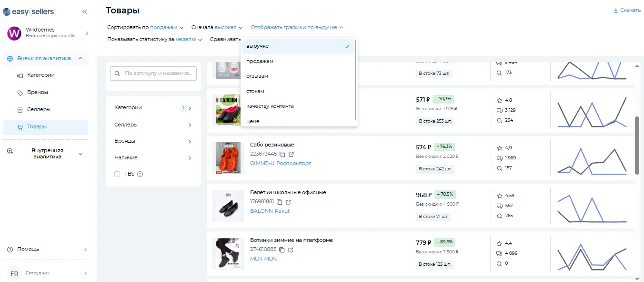644x282 pixels.
Task: Click the FBS help question mark icon
Action: (140, 174)
